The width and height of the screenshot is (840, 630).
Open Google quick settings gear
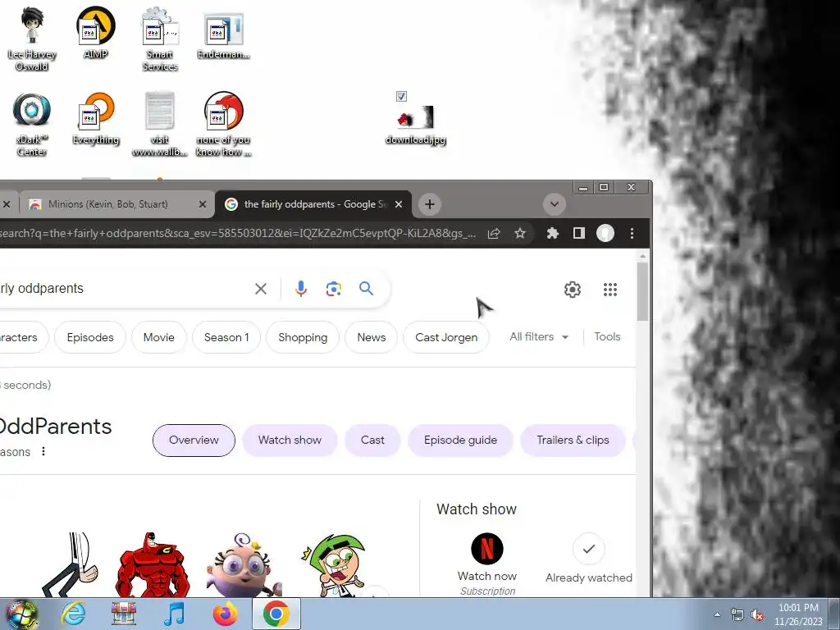(x=572, y=290)
